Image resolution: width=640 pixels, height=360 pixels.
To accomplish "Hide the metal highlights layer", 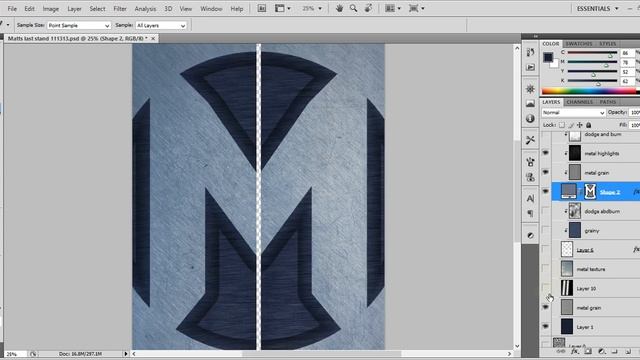I will [546, 153].
